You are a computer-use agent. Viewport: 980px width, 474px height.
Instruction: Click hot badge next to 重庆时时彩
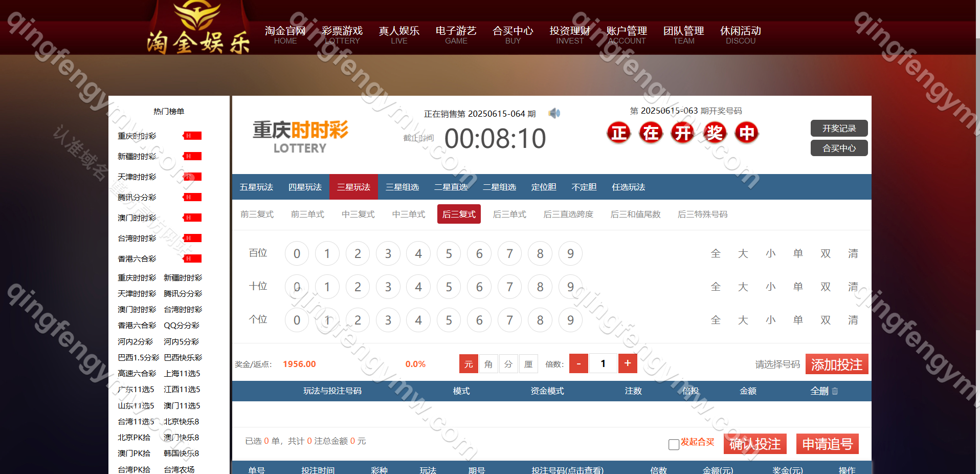192,136
